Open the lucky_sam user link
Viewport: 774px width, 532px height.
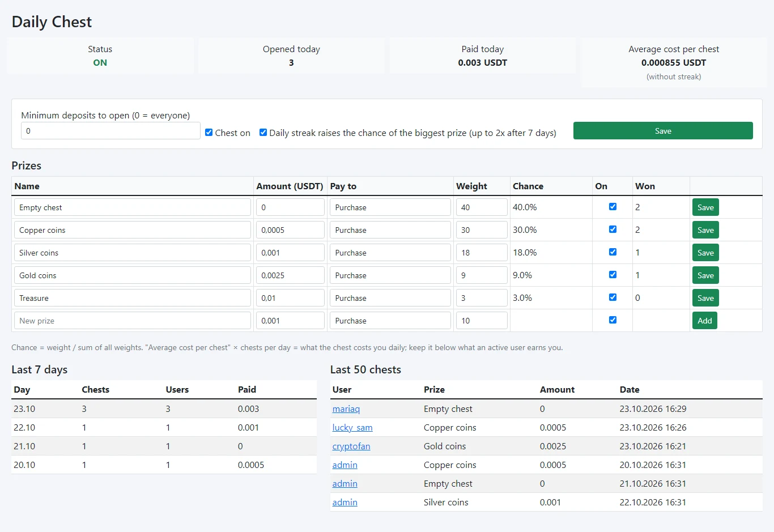352,428
